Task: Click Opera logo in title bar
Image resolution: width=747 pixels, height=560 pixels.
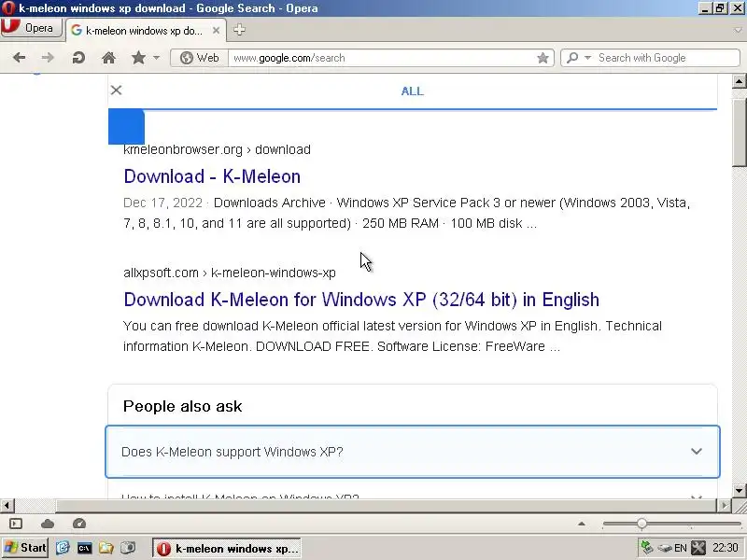Action: pos(8,8)
